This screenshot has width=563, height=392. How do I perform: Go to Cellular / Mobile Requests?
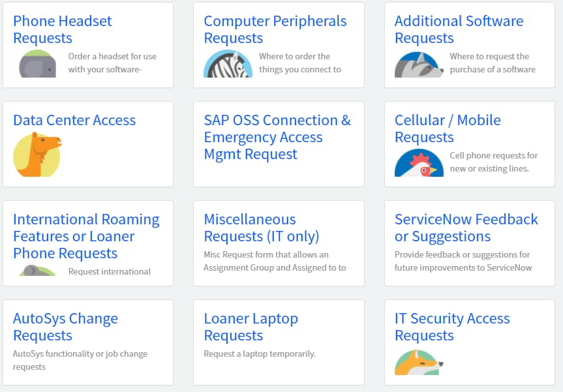(448, 128)
